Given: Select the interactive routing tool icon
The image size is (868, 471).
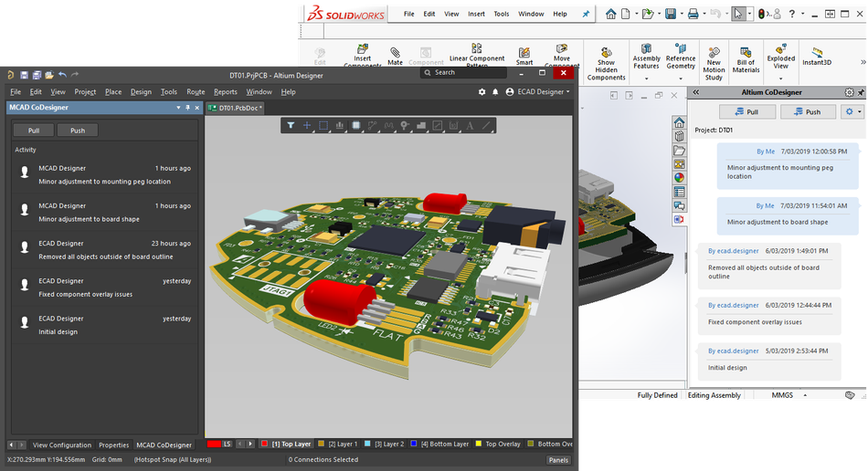Looking at the screenshot, I should point(372,125).
